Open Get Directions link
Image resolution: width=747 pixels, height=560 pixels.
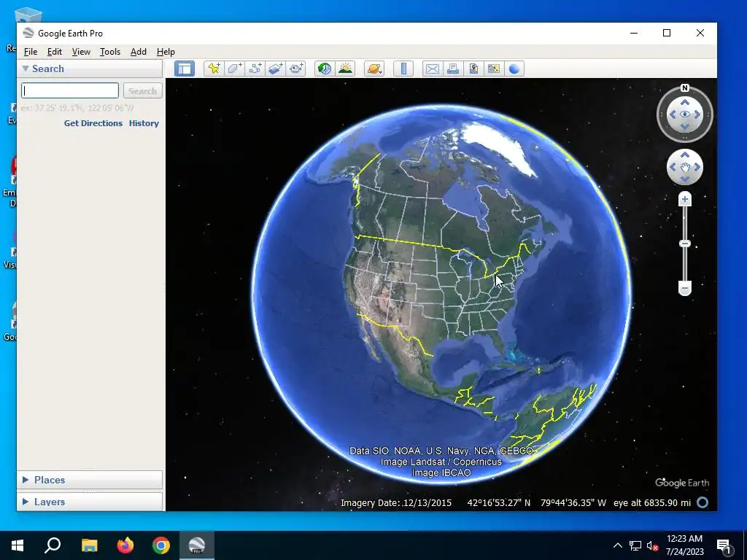click(93, 122)
